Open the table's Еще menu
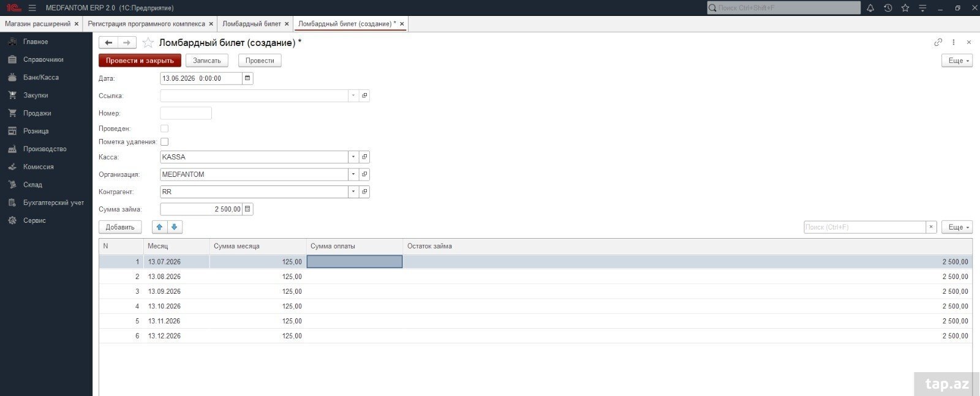The width and height of the screenshot is (980, 396). tap(957, 227)
